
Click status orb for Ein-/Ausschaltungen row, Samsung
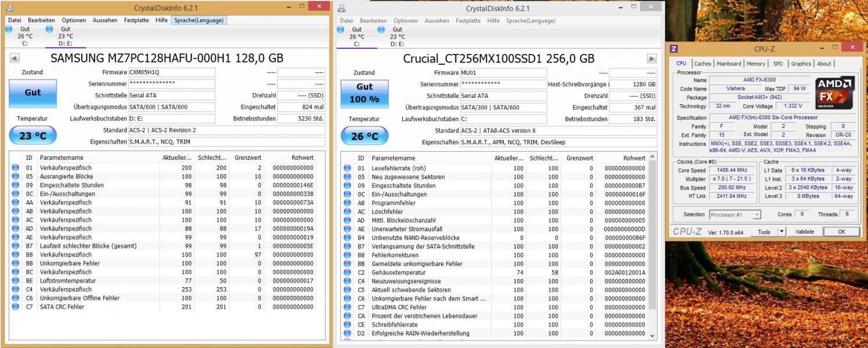16,194
